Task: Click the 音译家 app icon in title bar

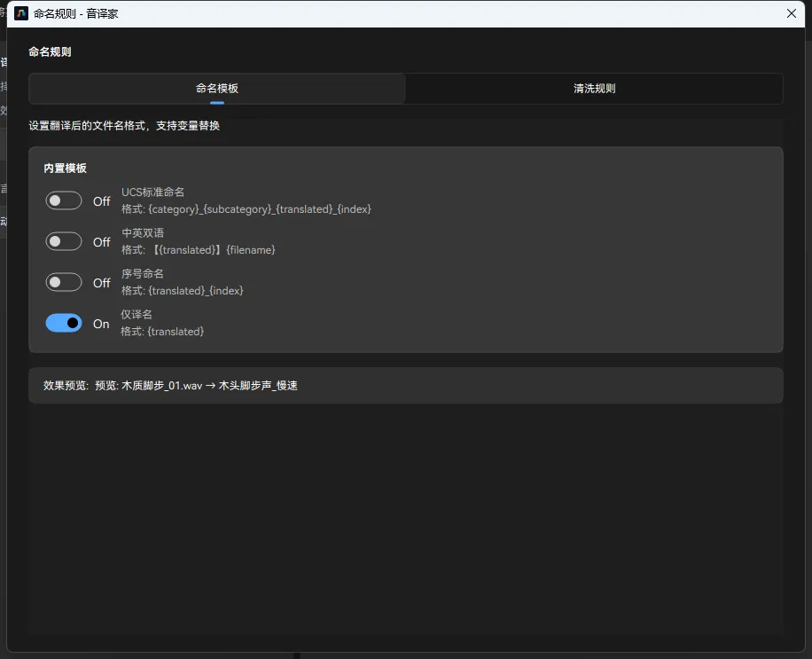Action: [21, 13]
